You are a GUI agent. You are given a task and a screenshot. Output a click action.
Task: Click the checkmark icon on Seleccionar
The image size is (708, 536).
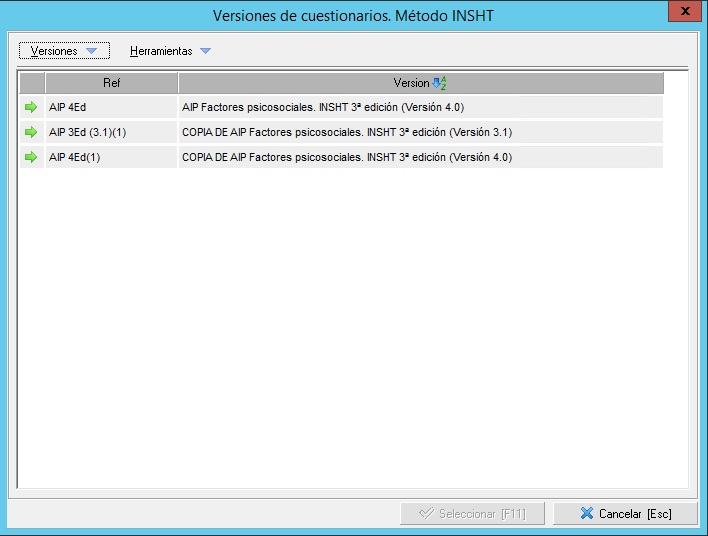[x=426, y=514]
